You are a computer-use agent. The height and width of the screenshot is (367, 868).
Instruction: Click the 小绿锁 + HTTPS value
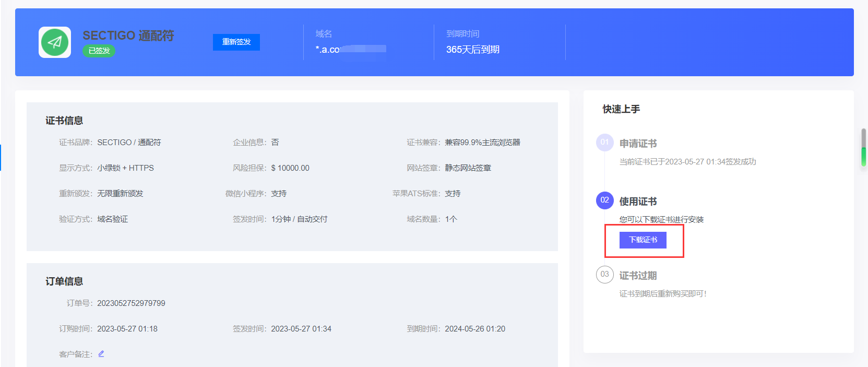coord(125,168)
